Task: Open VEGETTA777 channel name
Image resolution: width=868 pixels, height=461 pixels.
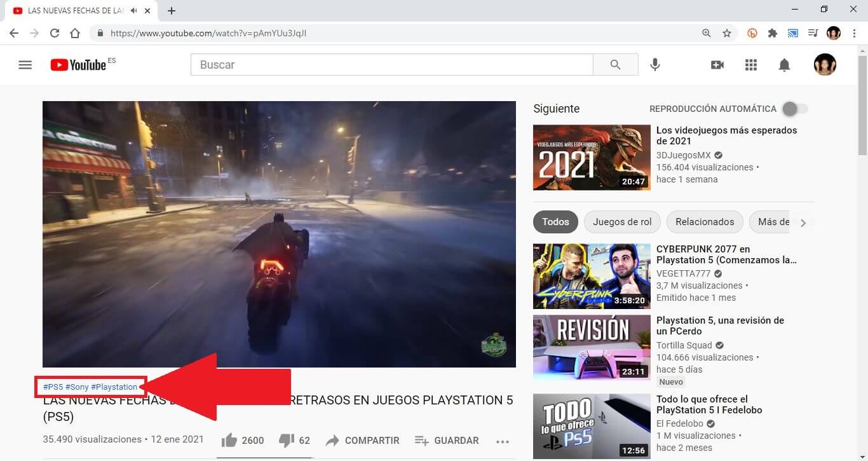Action: [683, 273]
